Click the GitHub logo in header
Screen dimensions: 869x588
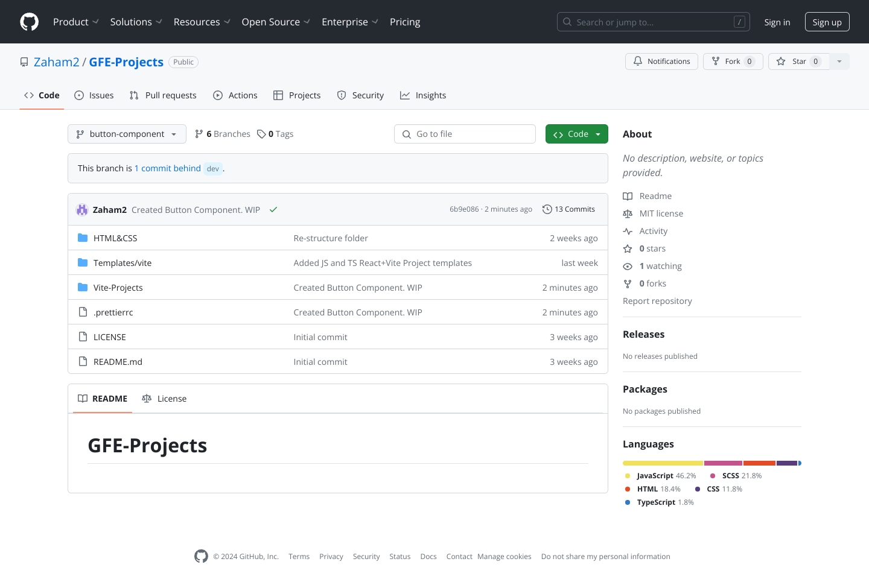pyautogui.click(x=29, y=22)
